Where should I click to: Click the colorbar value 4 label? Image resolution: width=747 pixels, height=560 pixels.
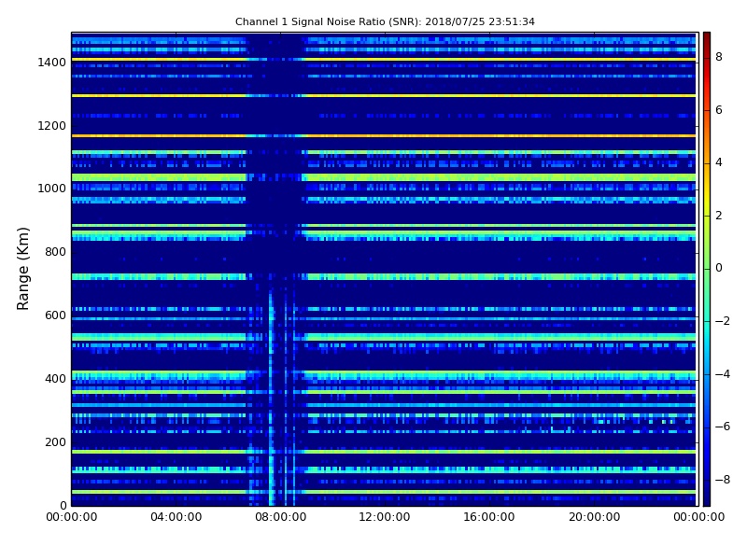click(719, 162)
